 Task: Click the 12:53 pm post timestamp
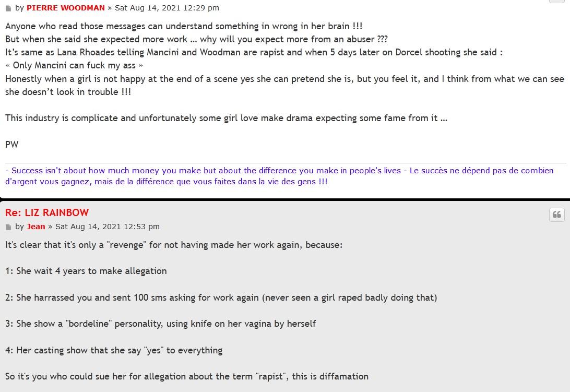[x=107, y=227]
